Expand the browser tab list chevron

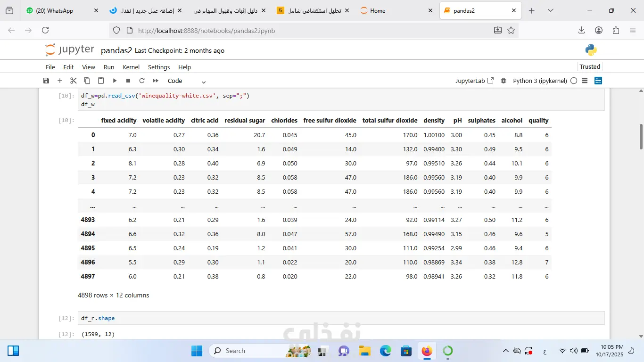pyautogui.click(x=551, y=10)
